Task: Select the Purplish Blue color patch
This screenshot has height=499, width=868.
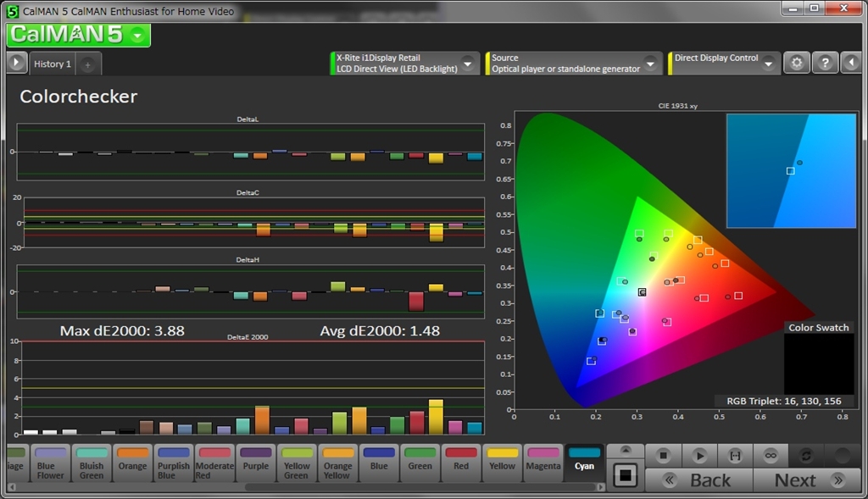Action: click(173, 463)
